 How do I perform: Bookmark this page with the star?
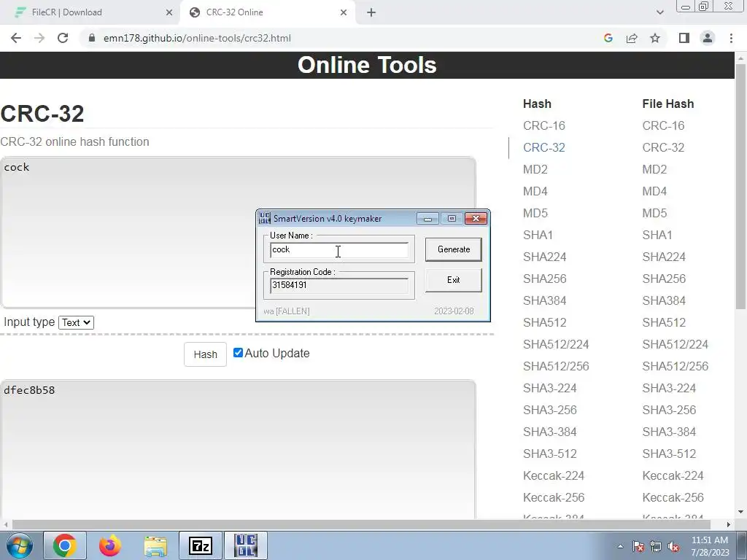tap(655, 38)
